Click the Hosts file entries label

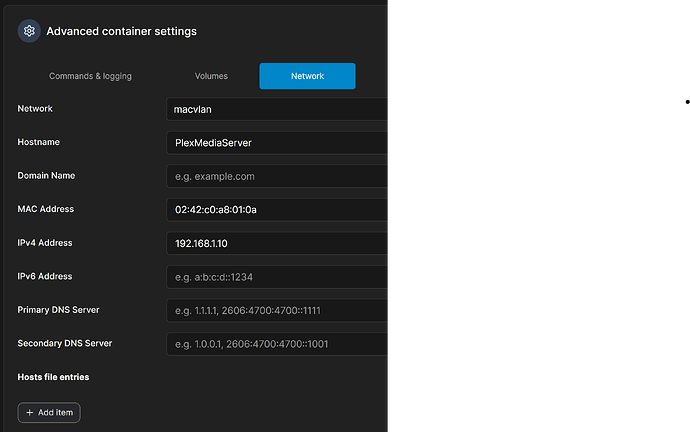53,377
